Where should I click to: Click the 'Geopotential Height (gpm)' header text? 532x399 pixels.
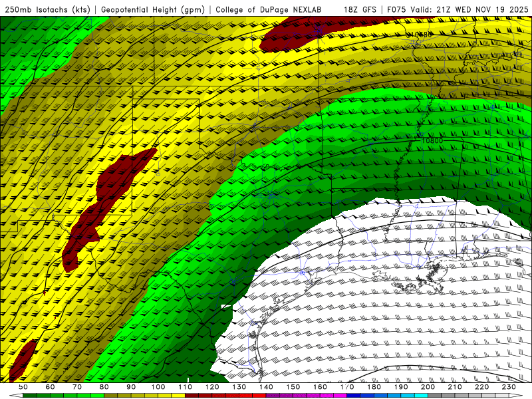coord(153,9)
